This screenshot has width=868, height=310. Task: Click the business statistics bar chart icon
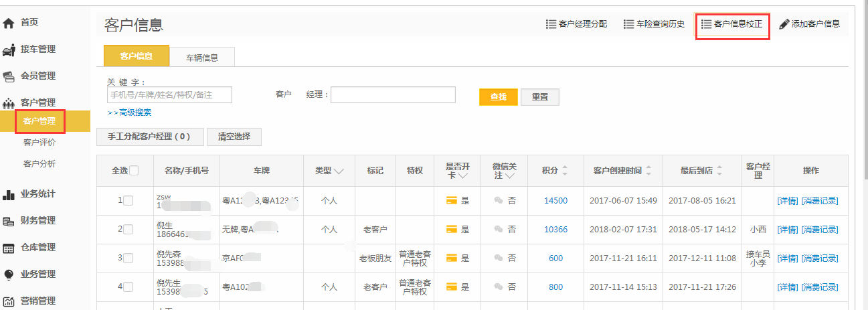[9, 195]
